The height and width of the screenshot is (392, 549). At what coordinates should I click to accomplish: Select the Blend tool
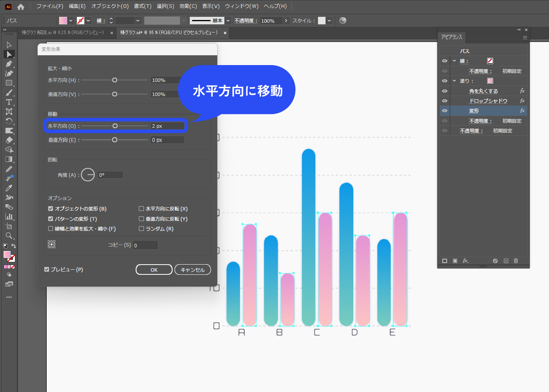pos(9,207)
